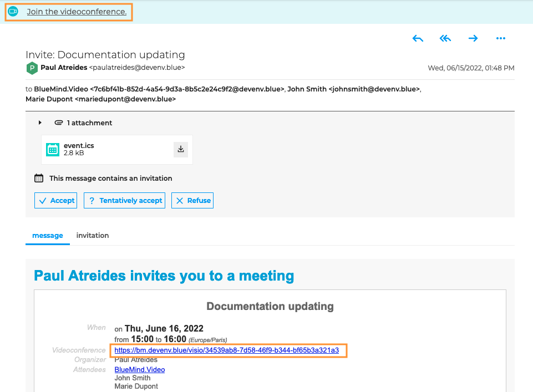
Task: Reply all using the double-arrow icon
Action: [x=445, y=38]
